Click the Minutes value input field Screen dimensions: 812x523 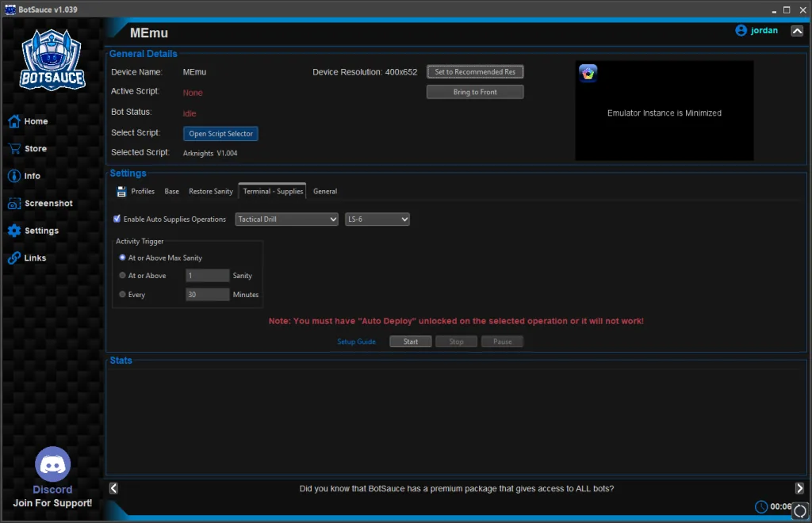pos(207,294)
